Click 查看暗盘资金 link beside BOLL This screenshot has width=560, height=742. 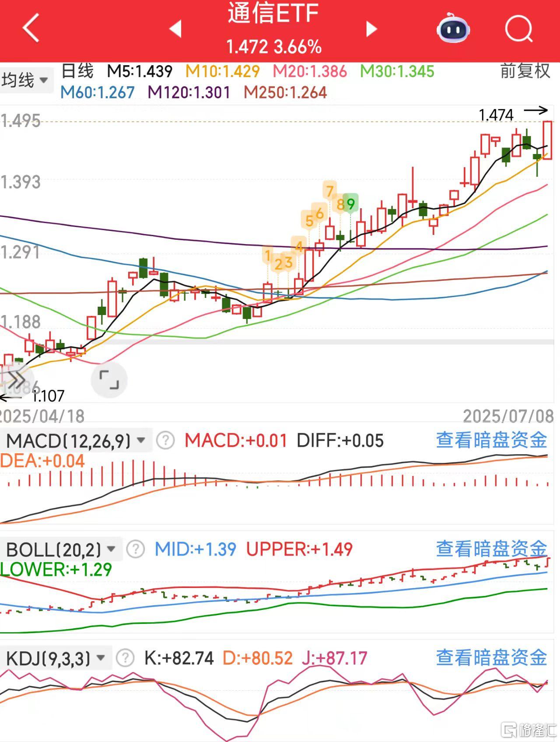pyautogui.click(x=491, y=549)
